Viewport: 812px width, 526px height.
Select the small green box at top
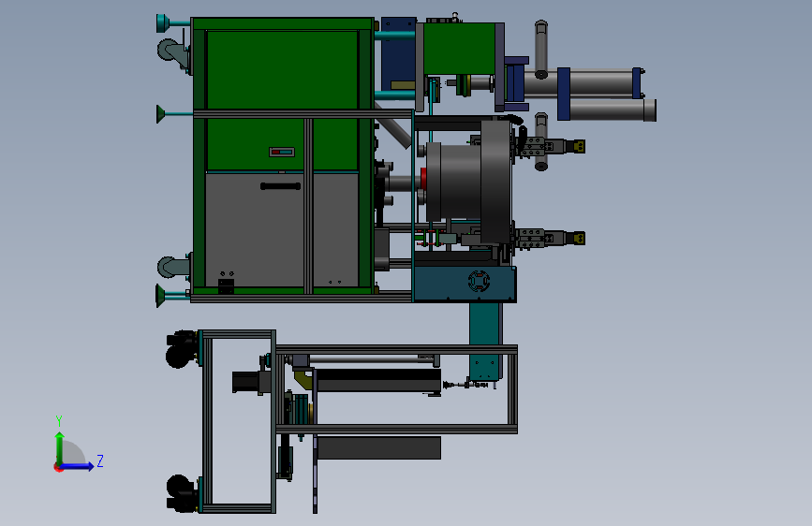[x=459, y=49]
